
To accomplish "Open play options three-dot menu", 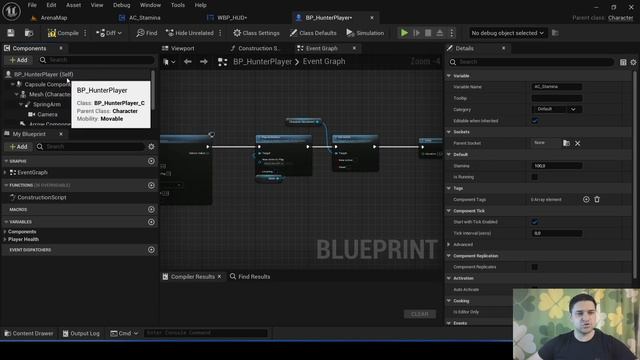I will point(451,33).
